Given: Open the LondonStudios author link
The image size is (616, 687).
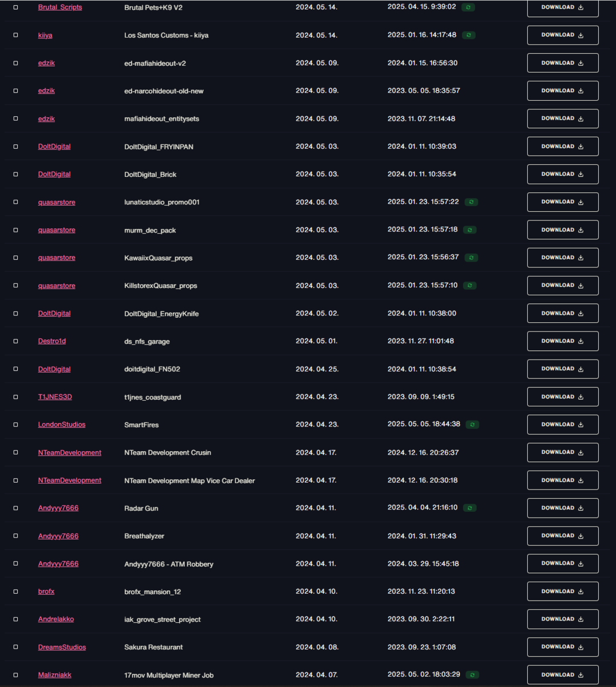Looking at the screenshot, I should tap(62, 424).
